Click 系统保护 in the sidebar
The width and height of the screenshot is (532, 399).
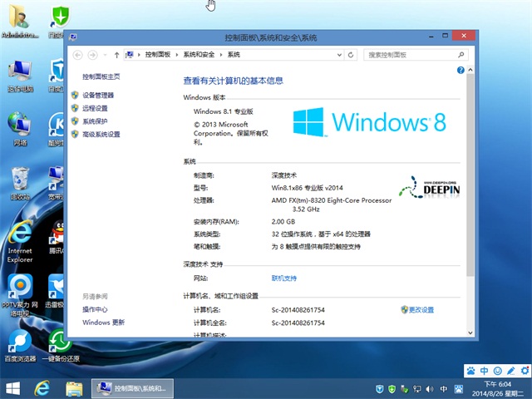tap(95, 121)
